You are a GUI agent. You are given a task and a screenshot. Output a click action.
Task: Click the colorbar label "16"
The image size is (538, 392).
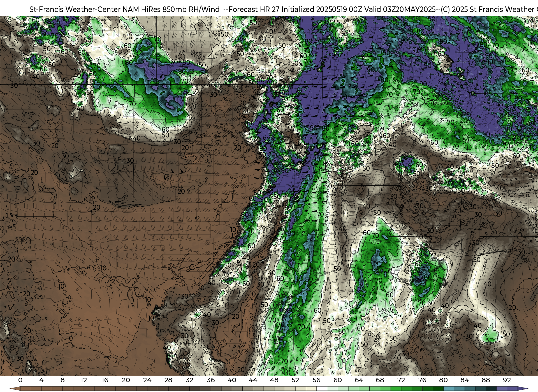tap(105, 380)
